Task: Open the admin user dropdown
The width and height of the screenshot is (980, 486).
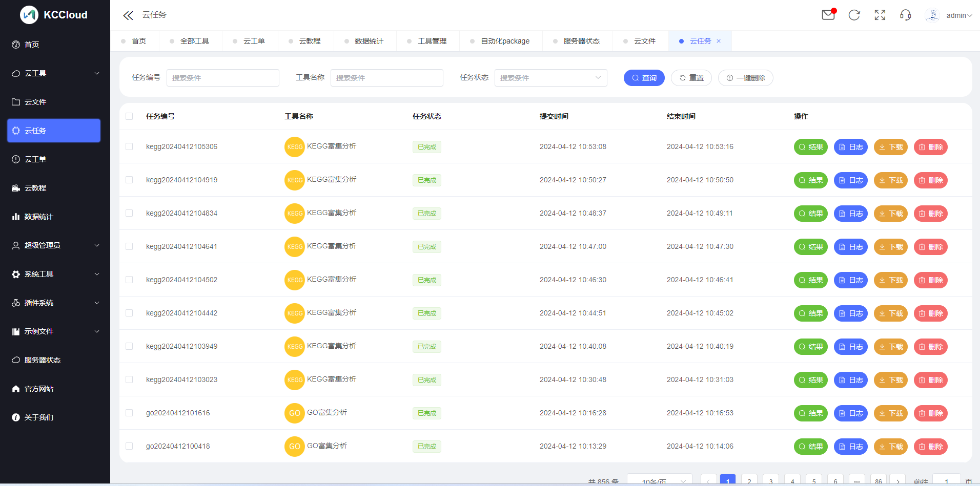Action: (x=959, y=15)
